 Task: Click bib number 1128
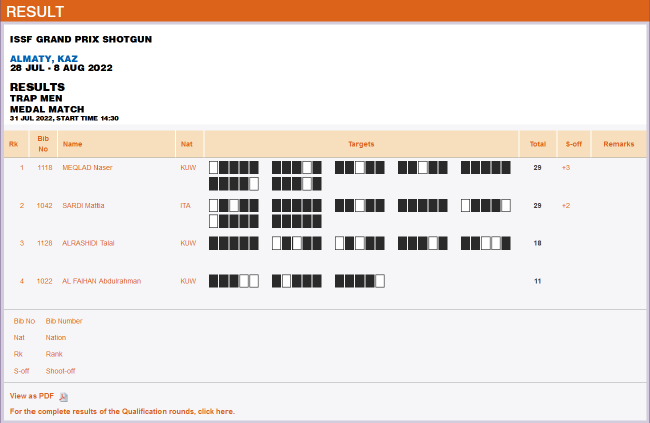click(45, 243)
